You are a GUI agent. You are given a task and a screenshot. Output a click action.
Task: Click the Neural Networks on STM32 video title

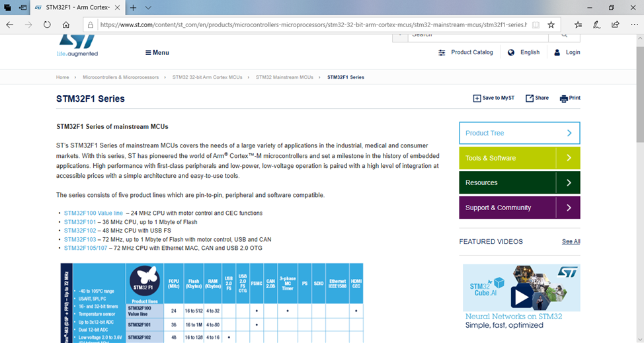[x=513, y=317]
